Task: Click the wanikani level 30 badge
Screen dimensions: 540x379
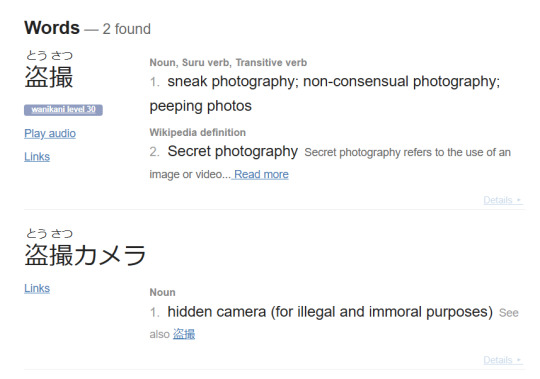Action: [x=63, y=110]
